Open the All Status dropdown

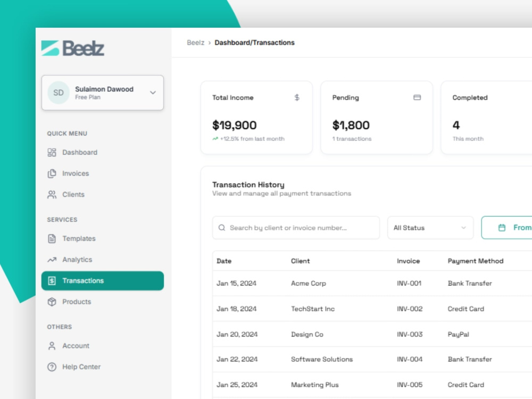tap(430, 228)
